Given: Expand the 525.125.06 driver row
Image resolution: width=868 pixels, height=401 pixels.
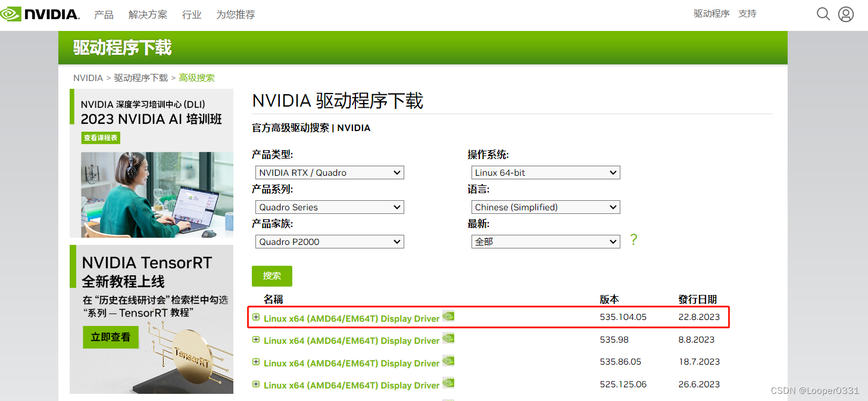Looking at the screenshot, I should pos(256,384).
